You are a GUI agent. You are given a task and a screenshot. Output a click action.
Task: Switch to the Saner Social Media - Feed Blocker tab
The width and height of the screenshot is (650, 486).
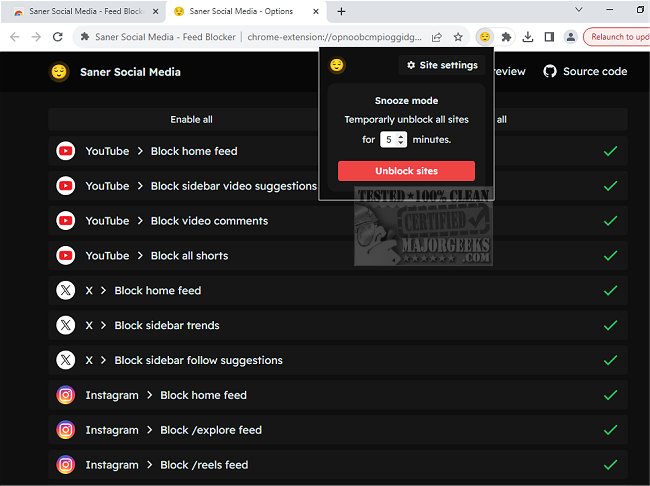coord(85,12)
